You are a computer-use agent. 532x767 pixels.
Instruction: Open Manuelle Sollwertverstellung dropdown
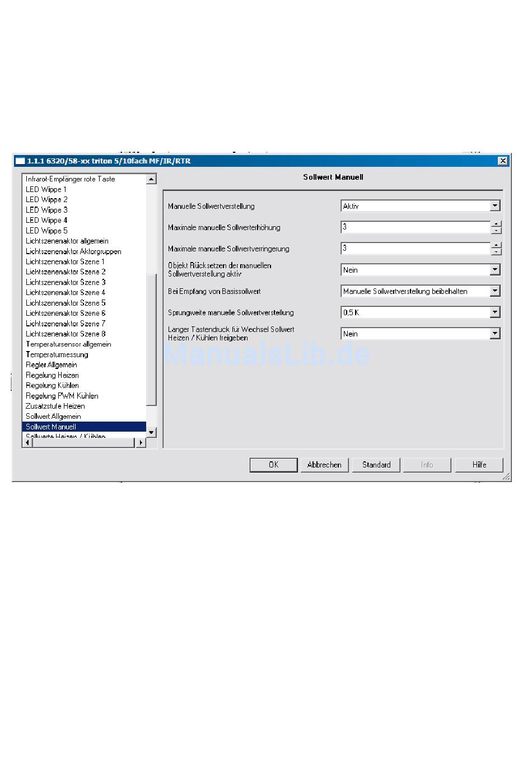(495, 206)
